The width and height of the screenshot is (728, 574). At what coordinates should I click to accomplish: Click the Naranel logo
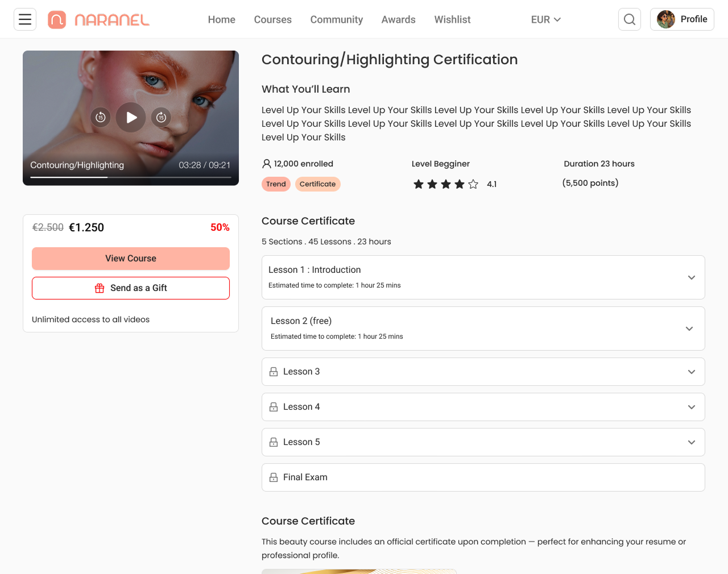point(98,20)
